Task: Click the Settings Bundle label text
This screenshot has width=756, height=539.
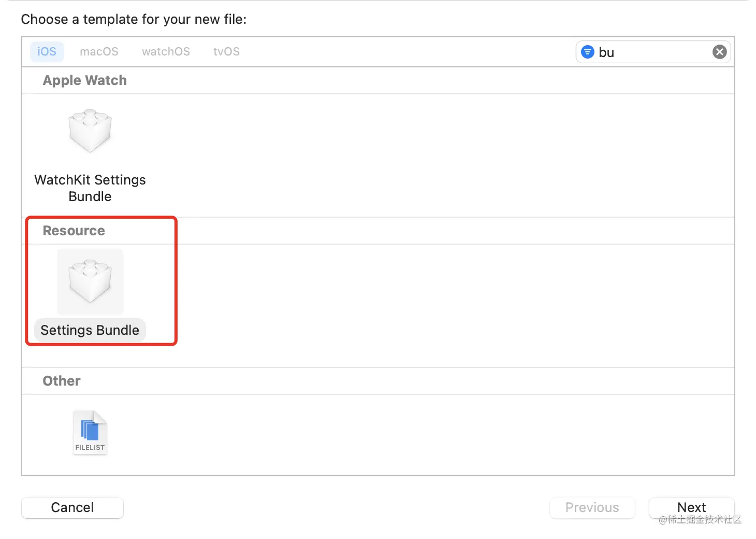Action: click(x=90, y=330)
